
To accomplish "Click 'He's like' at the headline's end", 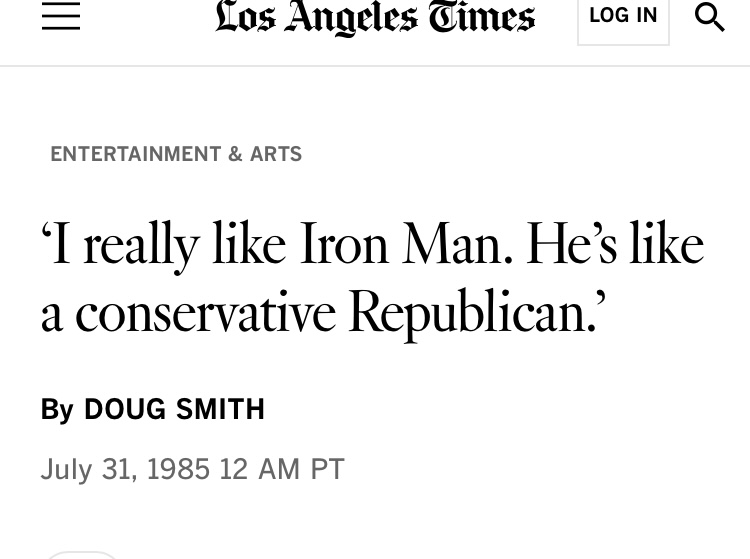I will pyautogui.click(x=616, y=244).
